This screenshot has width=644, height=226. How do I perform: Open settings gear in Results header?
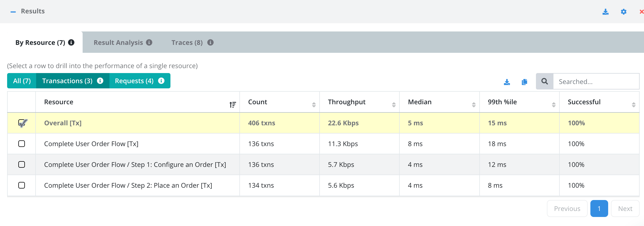coord(623,12)
